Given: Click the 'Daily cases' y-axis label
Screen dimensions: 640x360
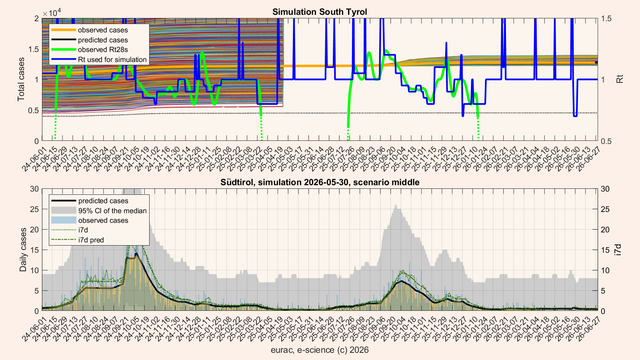Looking at the screenshot, I should pyautogui.click(x=23, y=250).
